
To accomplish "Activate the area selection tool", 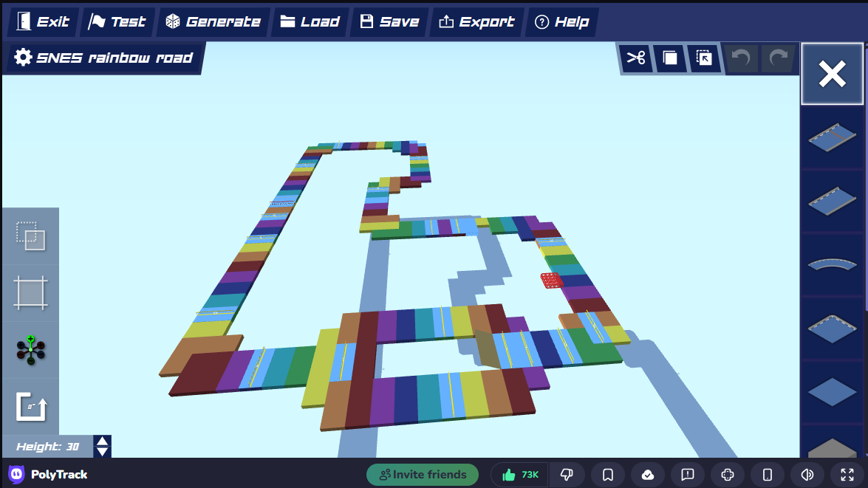I will [x=30, y=236].
